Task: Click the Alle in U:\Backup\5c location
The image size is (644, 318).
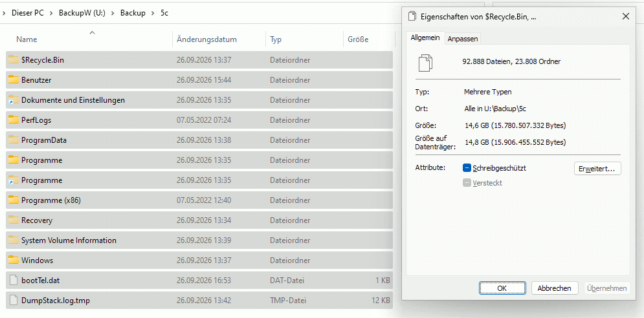Action: pyautogui.click(x=495, y=109)
